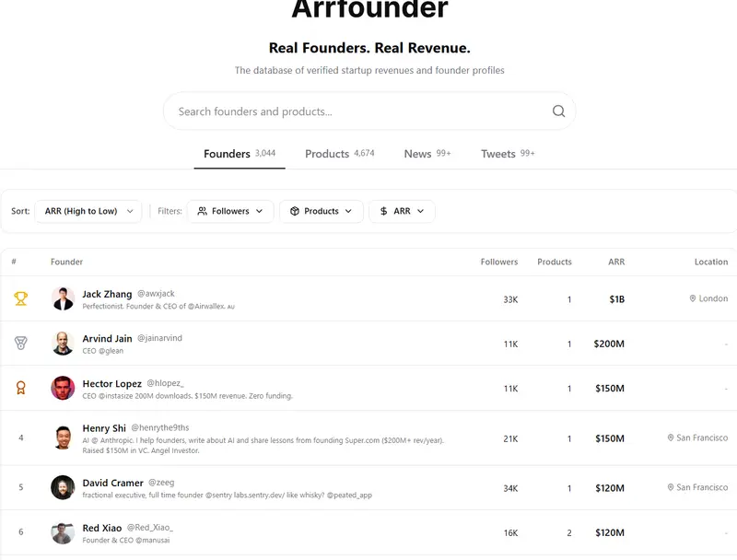737x560 pixels.
Task: Click the gold trophy rank icon
Action: point(20,298)
